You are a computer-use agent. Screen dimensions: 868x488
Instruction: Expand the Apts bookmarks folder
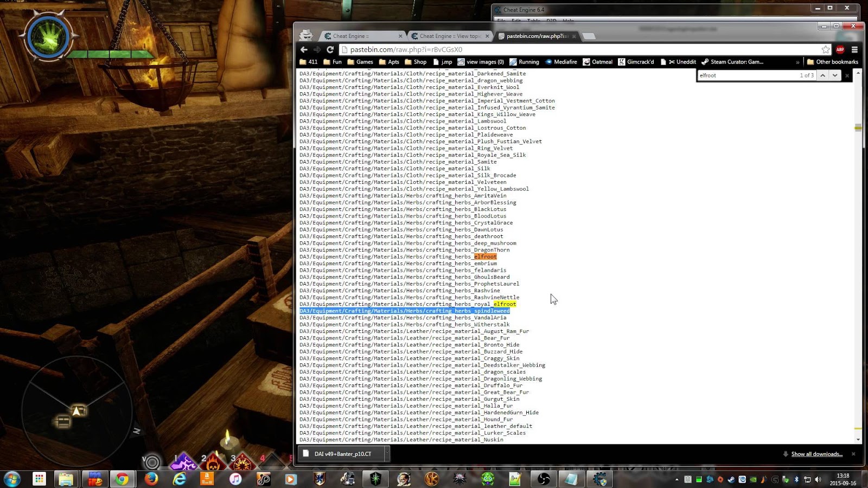(x=389, y=62)
